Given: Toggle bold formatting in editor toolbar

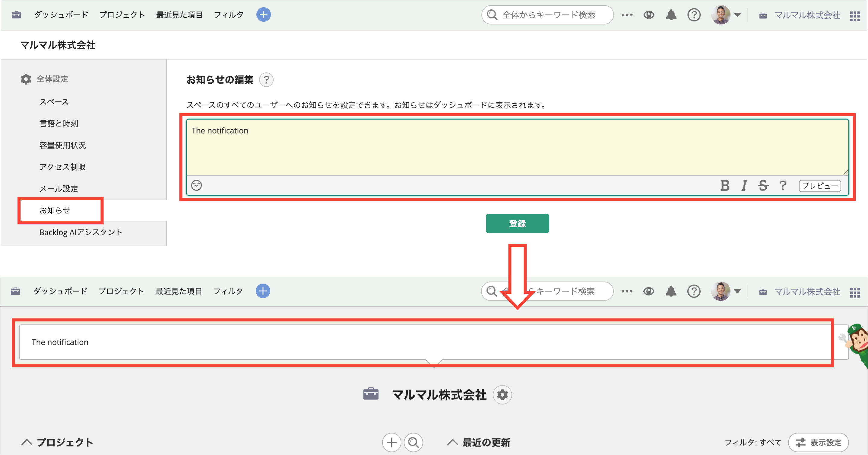Looking at the screenshot, I should pos(724,185).
